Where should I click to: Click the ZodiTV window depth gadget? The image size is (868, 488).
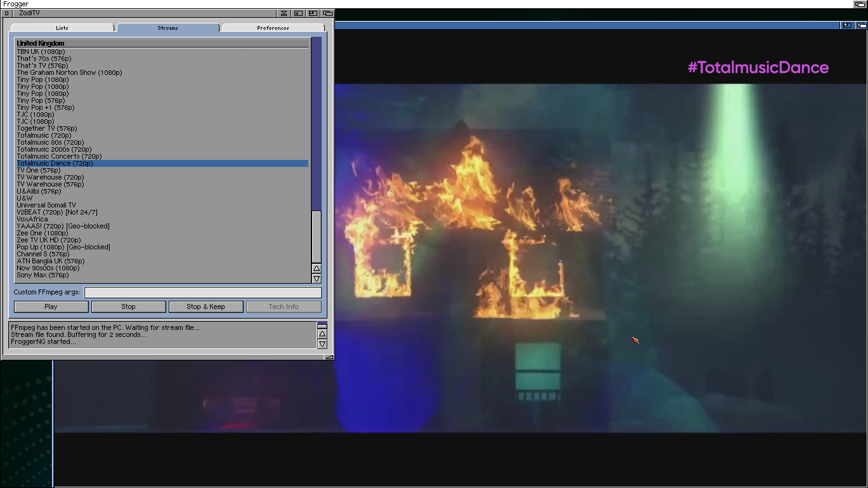327,13
